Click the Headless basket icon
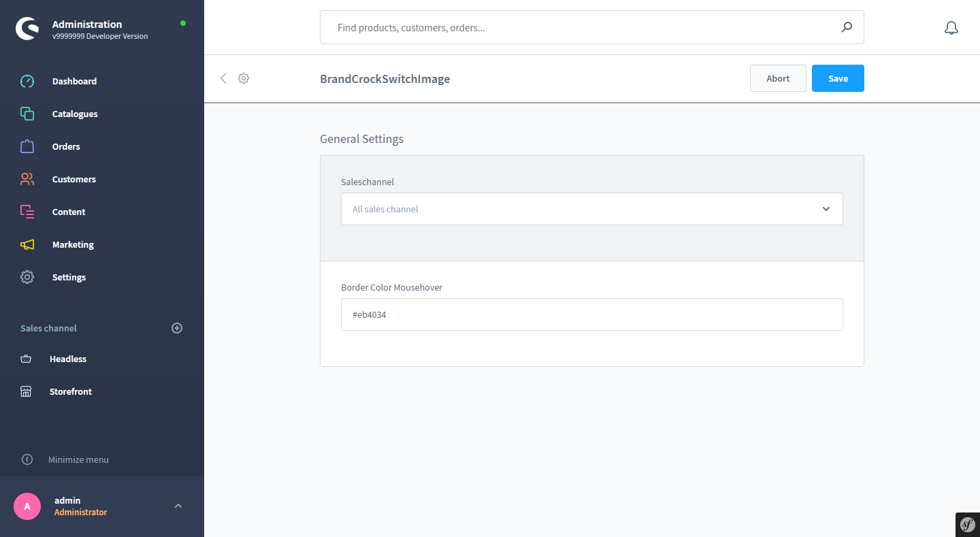 (26, 359)
